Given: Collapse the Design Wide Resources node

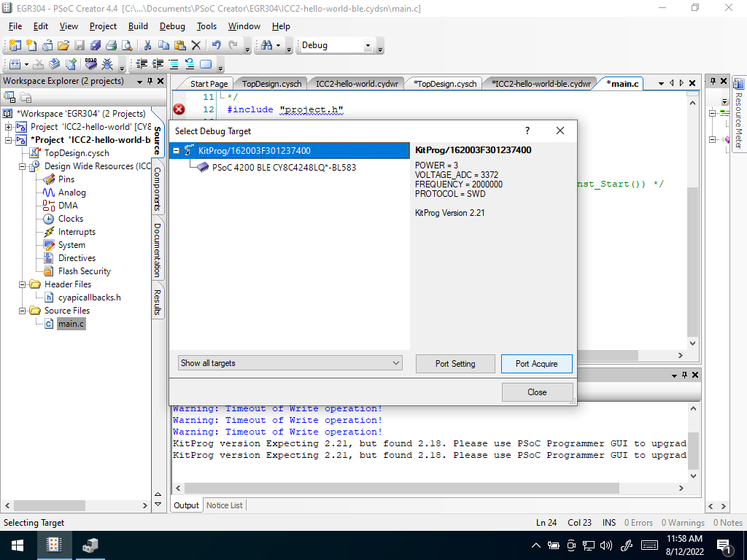Looking at the screenshot, I should click(x=23, y=167).
